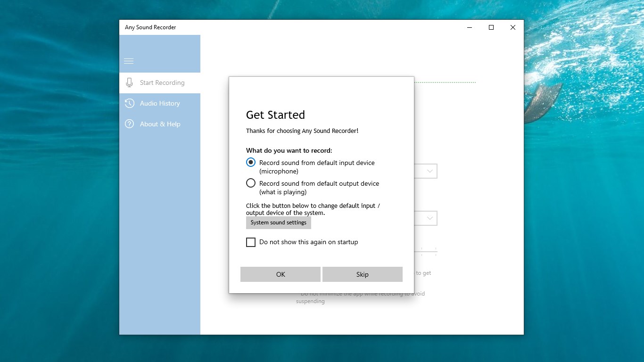Open the Start Recording section
644x362 pixels.
(161, 82)
